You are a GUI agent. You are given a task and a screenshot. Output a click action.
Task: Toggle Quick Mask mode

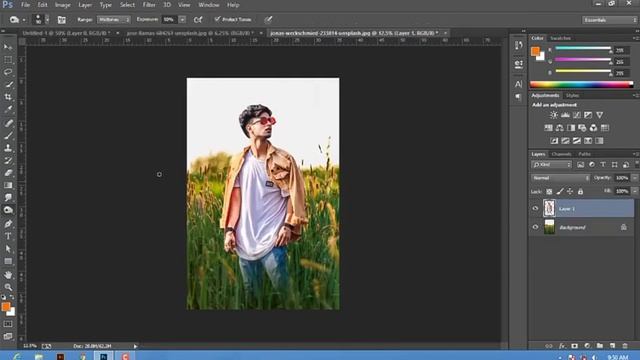8,324
